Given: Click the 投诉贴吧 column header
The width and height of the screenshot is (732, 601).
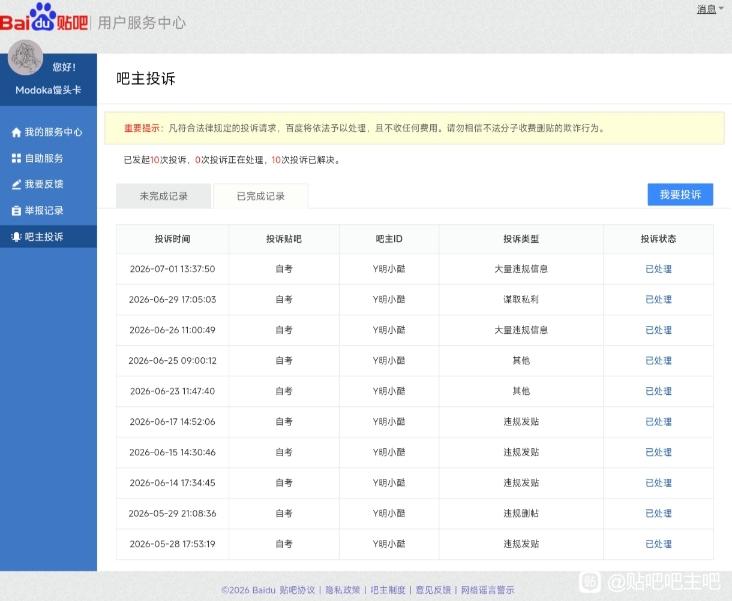Looking at the screenshot, I should pos(284,239).
